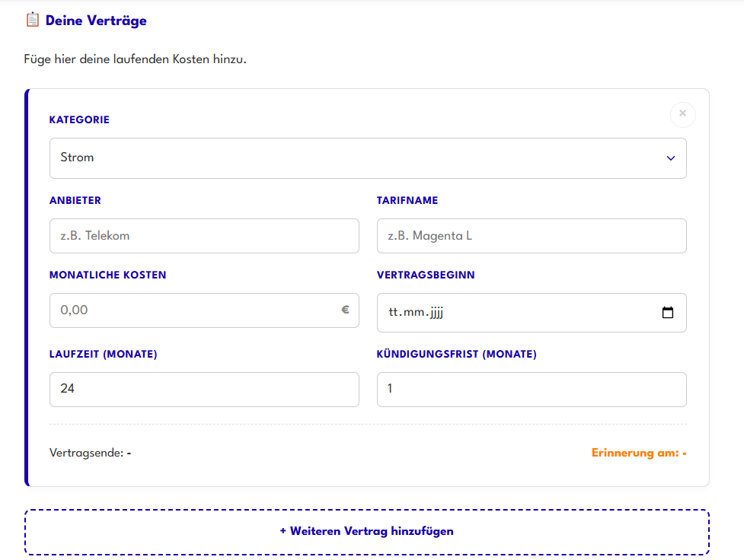The height and width of the screenshot is (560, 744).
Task: Click the Vertragsende summary text
Action: click(x=90, y=453)
